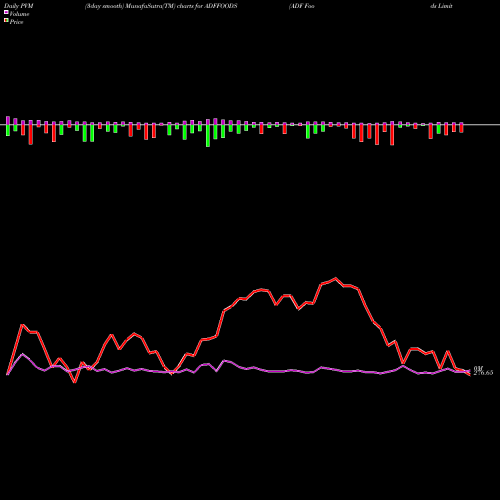This screenshot has width=500, height=500.
Task: Click the 276.65 price value label
Action: coord(483,373)
